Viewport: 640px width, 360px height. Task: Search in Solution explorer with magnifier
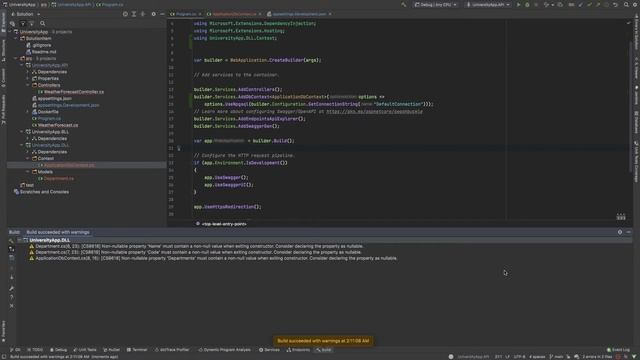[42, 24]
